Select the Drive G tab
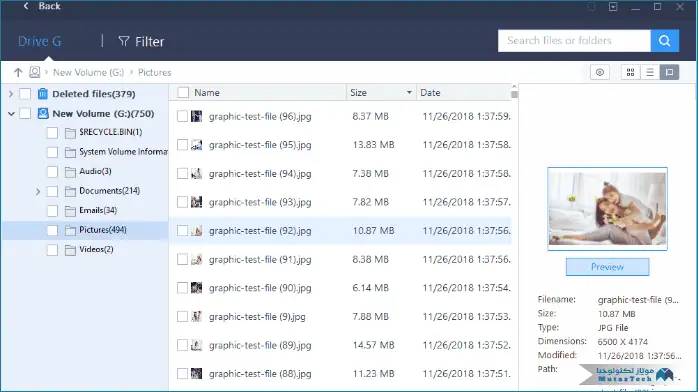This screenshot has height=392, width=698. [x=40, y=41]
